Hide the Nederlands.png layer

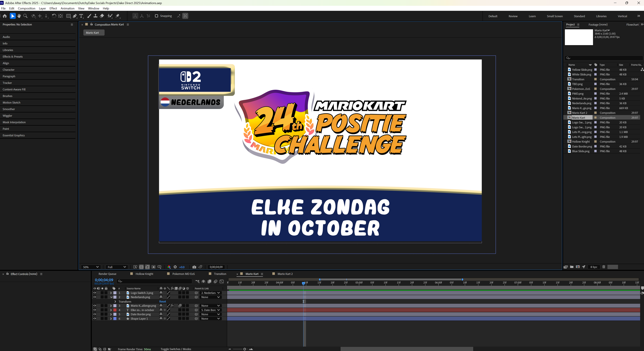(x=95, y=297)
